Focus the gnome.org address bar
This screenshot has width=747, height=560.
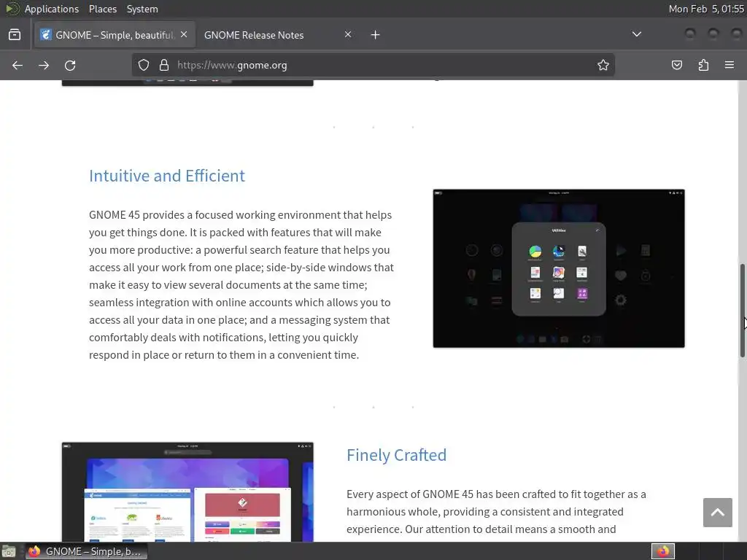tap(373, 65)
